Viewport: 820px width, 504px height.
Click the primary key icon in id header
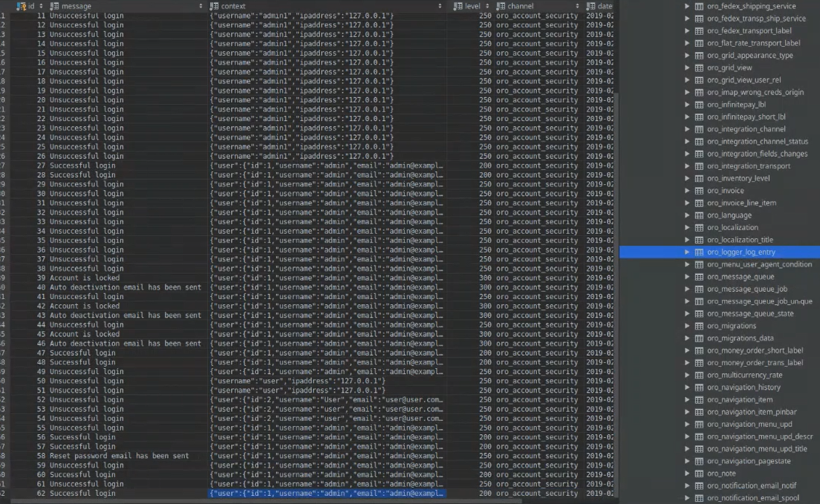(x=21, y=6)
